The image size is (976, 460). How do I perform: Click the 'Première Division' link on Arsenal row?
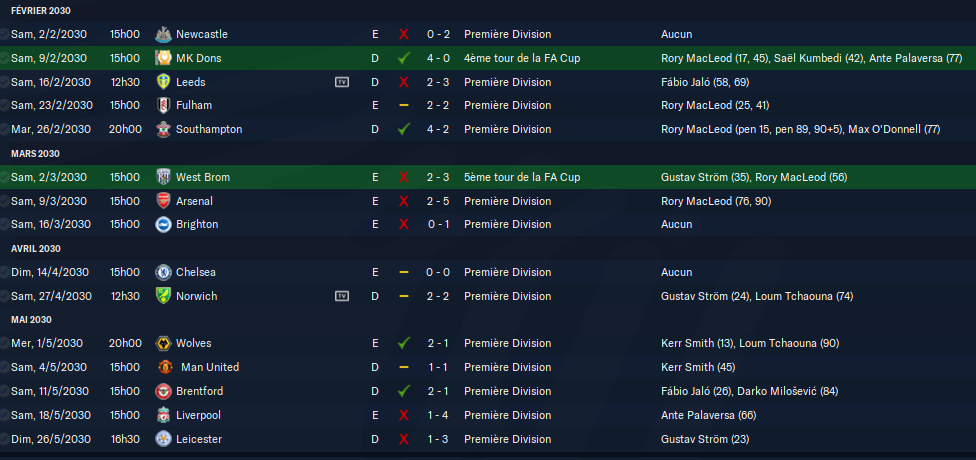click(507, 201)
